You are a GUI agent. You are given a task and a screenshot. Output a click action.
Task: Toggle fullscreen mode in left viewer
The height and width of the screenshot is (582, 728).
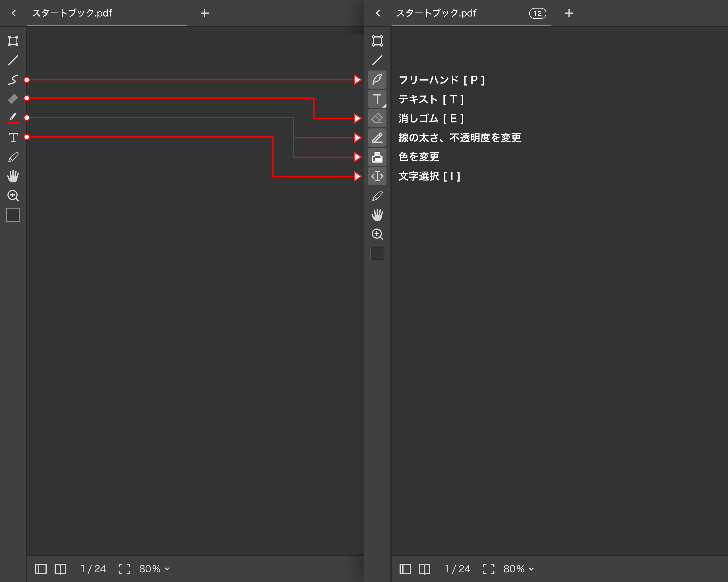pyautogui.click(x=124, y=569)
